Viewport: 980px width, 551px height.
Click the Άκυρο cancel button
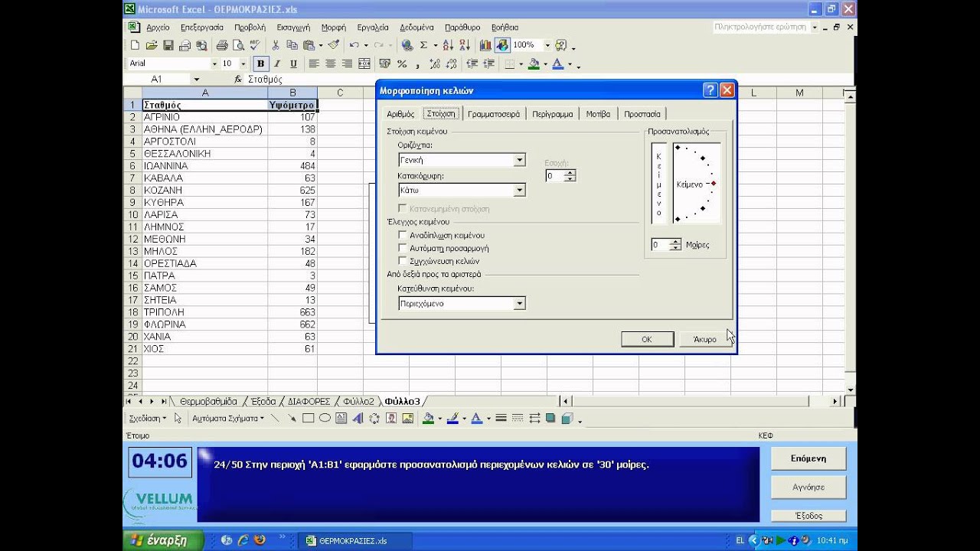(705, 339)
